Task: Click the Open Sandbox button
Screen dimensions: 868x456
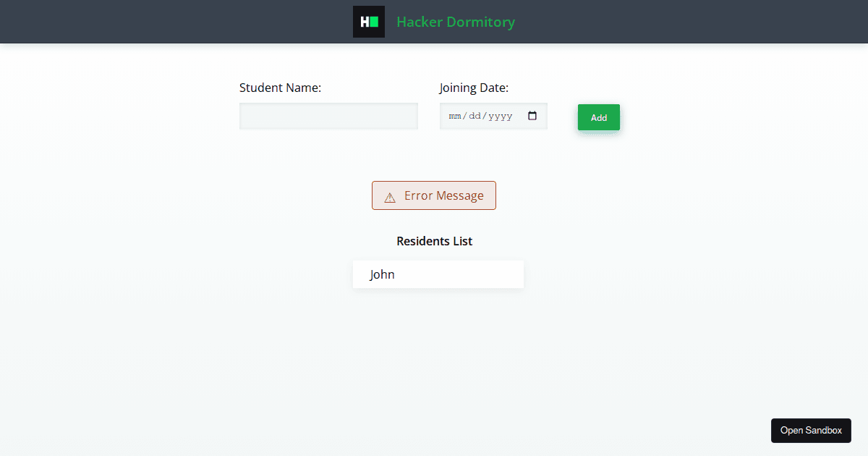Action: click(811, 430)
